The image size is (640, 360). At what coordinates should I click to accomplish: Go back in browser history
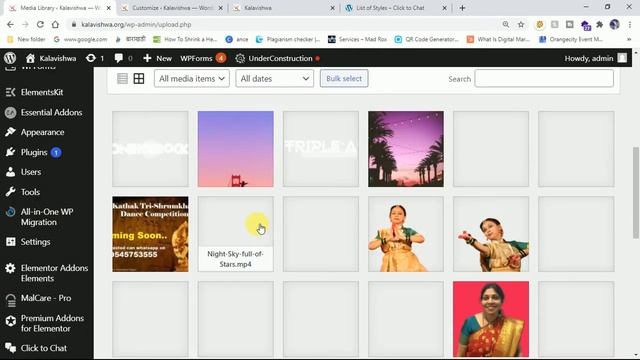[10, 24]
